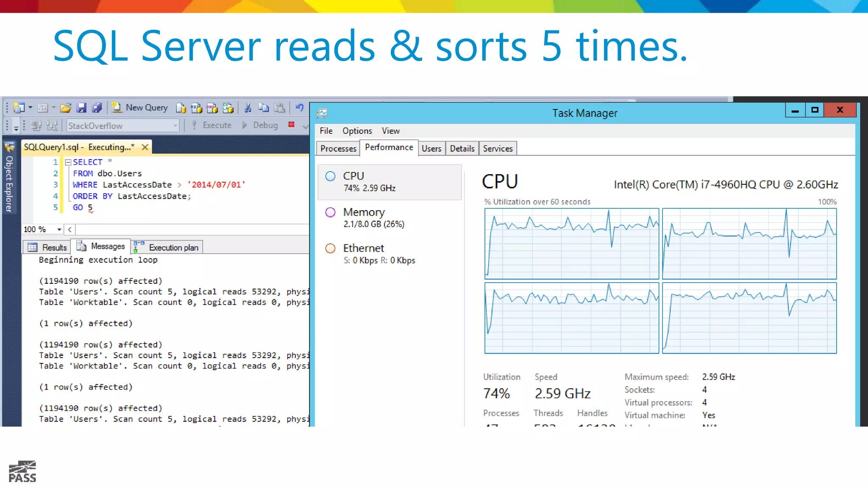This screenshot has width=868, height=488.
Task: Collapse the SELECT statement outline
Action: point(68,162)
